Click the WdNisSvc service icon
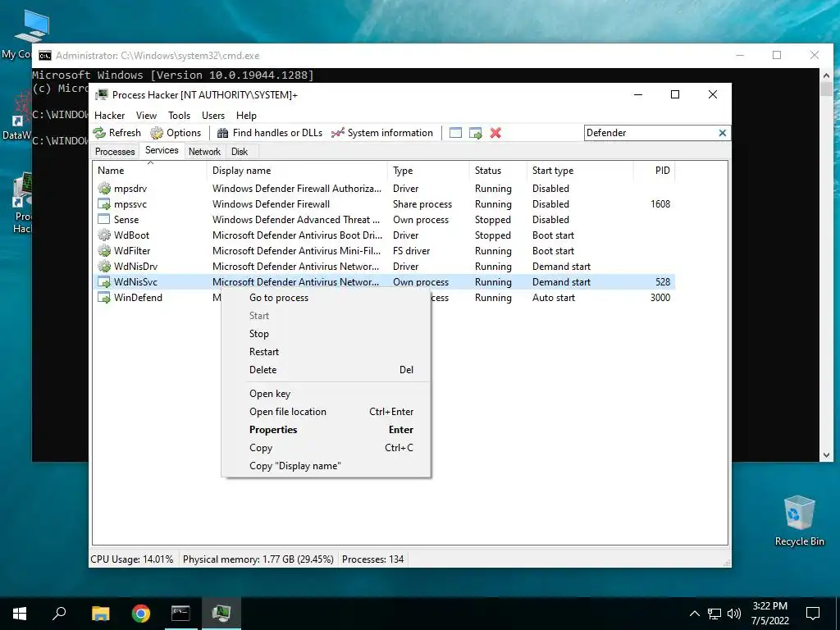This screenshot has width=840, height=630. (x=104, y=282)
